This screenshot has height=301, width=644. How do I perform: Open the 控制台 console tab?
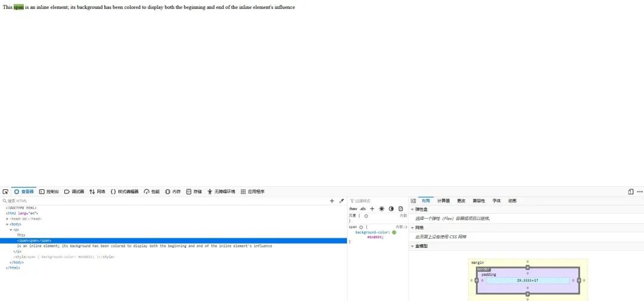pyautogui.click(x=49, y=192)
